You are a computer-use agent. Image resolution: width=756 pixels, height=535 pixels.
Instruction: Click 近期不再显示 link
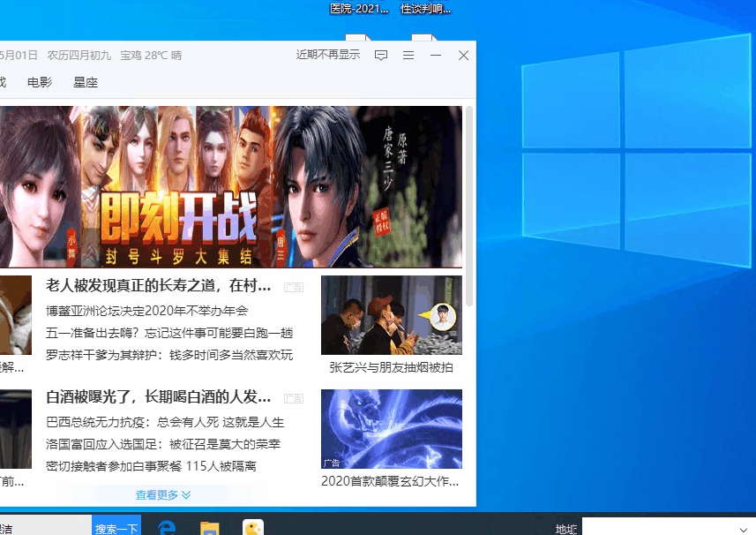[328, 55]
